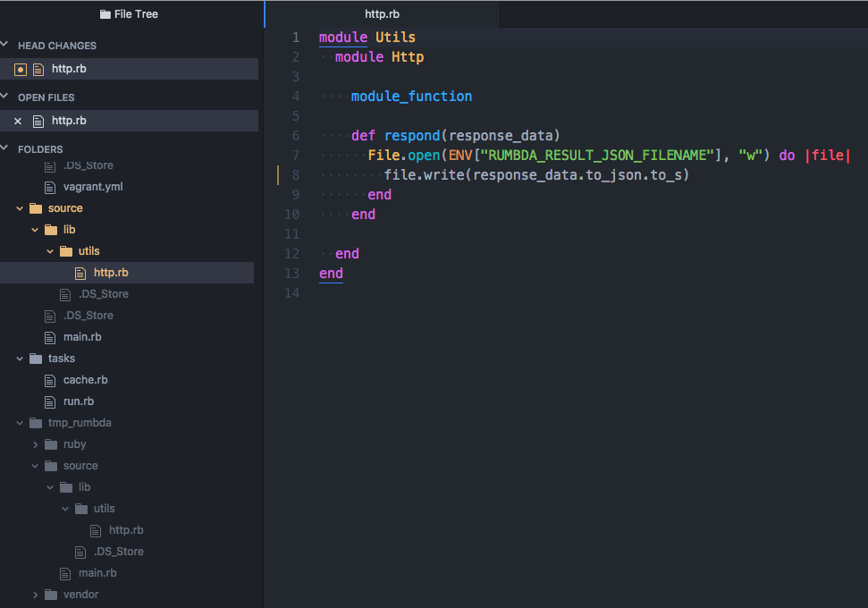Collapse the gray lib folder chevron in tmp_rumbda
The image size is (868, 608).
point(50,487)
